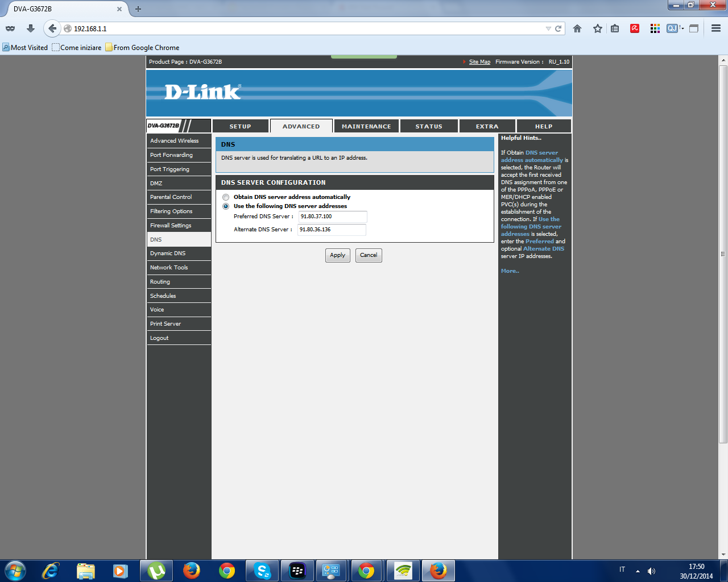Open the URL history dropdown arrow

pos(548,28)
